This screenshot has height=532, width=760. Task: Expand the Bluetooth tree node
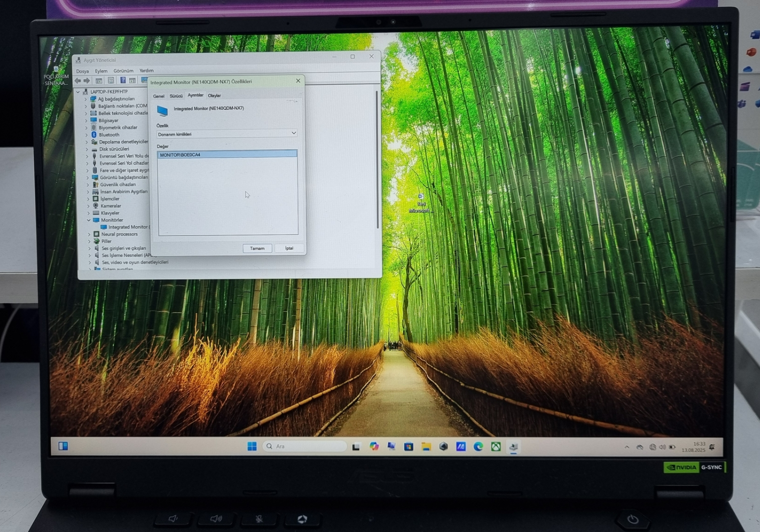[87, 134]
